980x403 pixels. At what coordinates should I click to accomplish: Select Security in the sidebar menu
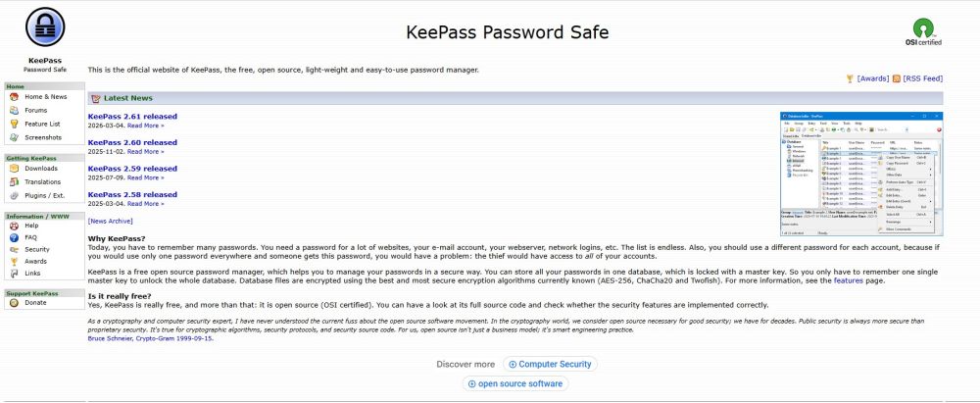click(x=37, y=250)
